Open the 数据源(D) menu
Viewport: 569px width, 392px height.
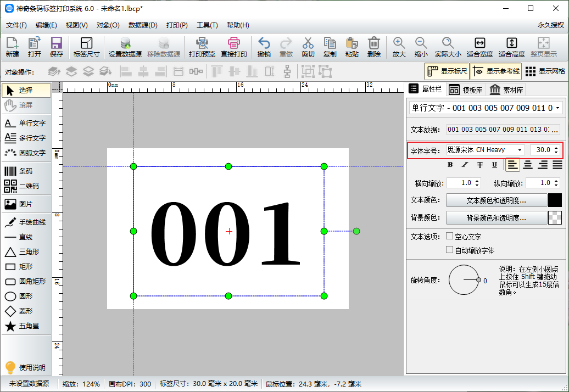pos(143,25)
